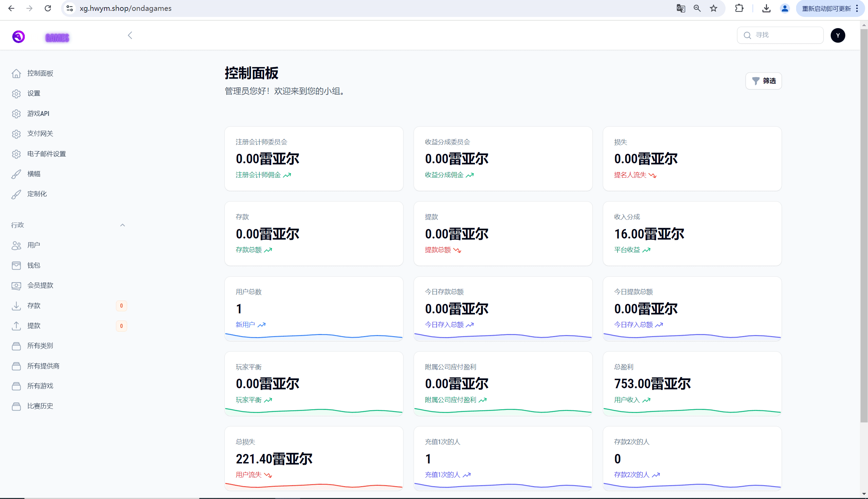Go to 游戏API menu item
Image resolution: width=868 pixels, height=499 pixels.
pyautogui.click(x=38, y=113)
